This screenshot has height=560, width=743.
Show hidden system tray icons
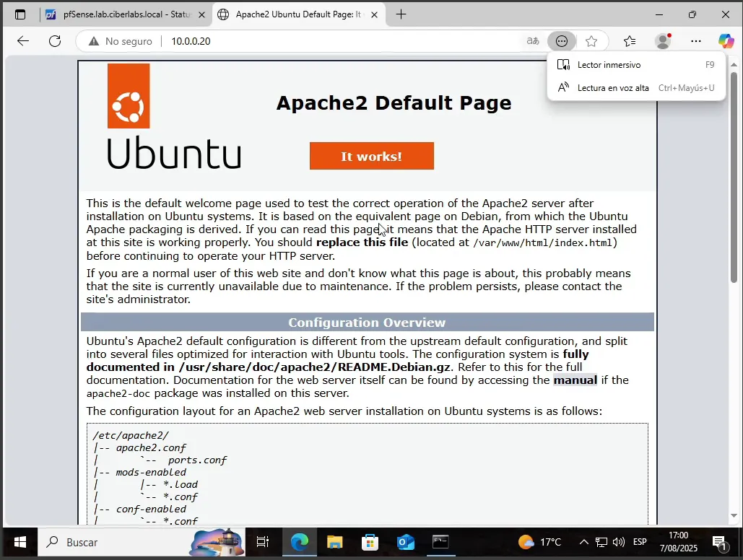click(583, 542)
